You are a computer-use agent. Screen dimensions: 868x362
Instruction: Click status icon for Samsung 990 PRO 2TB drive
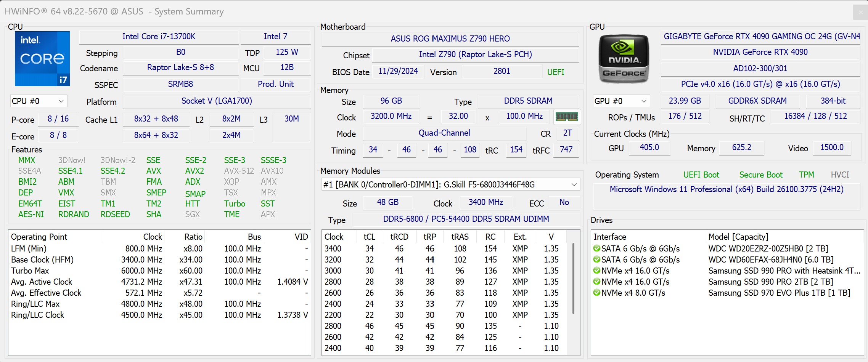[597, 282]
